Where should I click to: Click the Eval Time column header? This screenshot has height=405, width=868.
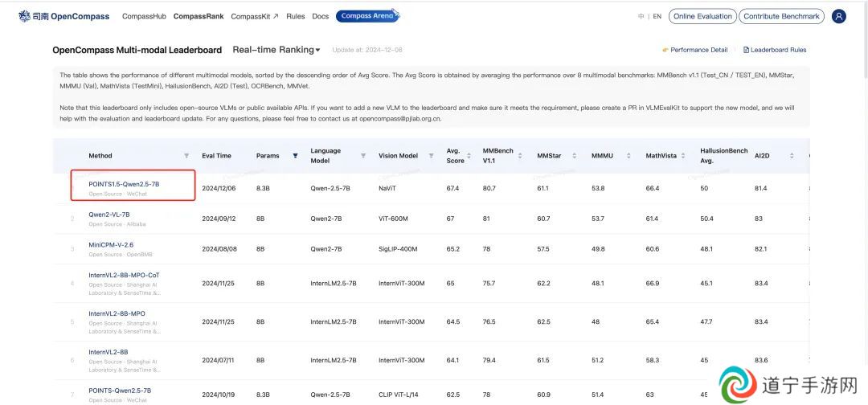point(216,156)
